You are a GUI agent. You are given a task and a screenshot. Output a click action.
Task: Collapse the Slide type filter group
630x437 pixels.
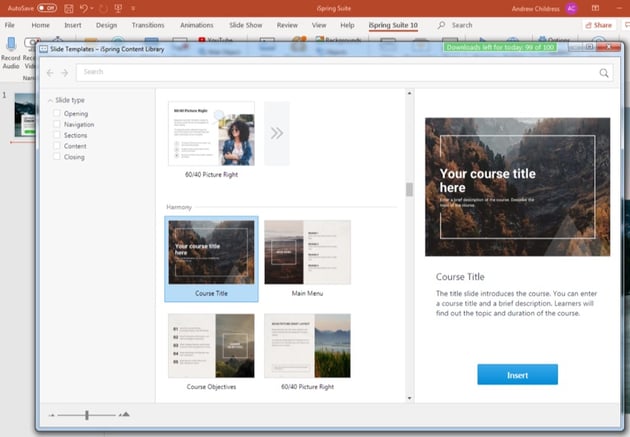[x=49, y=101]
